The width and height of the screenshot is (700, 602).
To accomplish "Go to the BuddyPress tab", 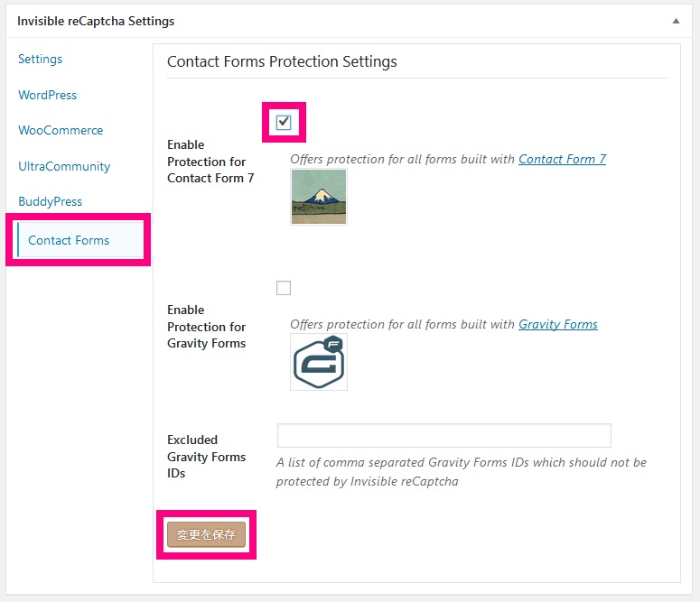I will pos(50,201).
